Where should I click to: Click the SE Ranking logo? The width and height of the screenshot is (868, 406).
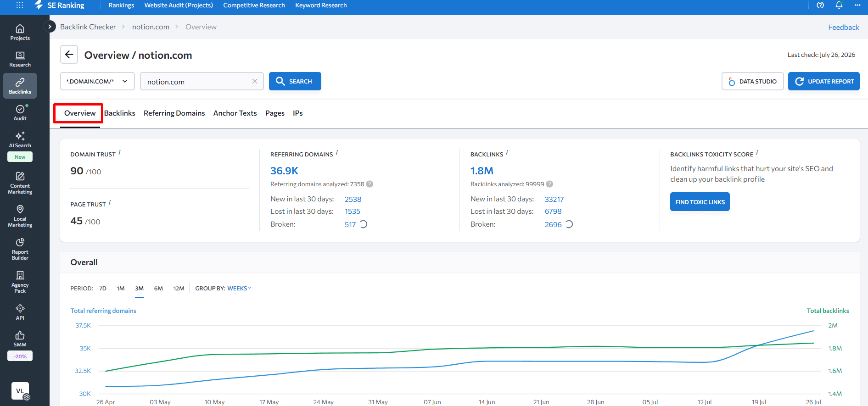coord(60,5)
